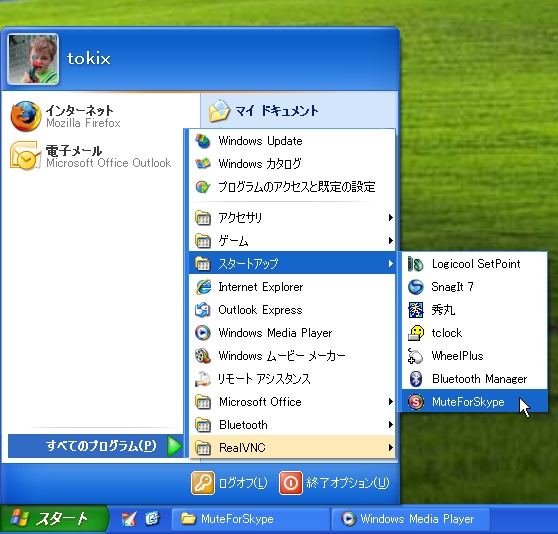Expand the アクセサリ submenu arrow

[x=390, y=217]
